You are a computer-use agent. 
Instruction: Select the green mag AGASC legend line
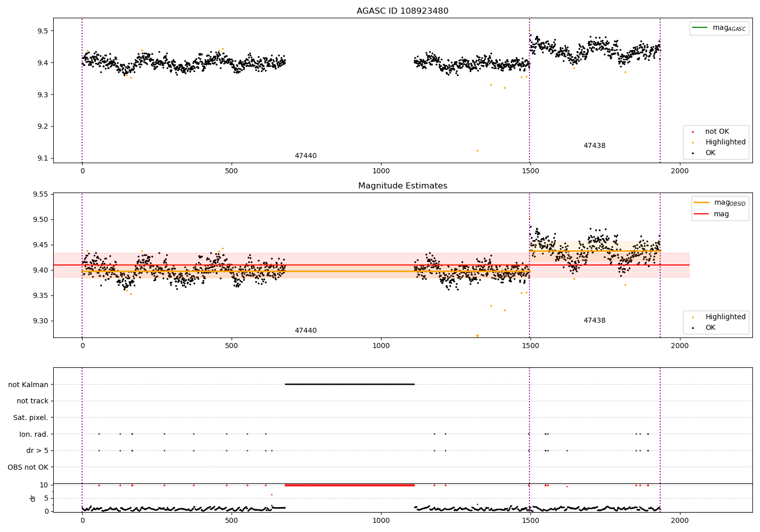(x=700, y=27)
